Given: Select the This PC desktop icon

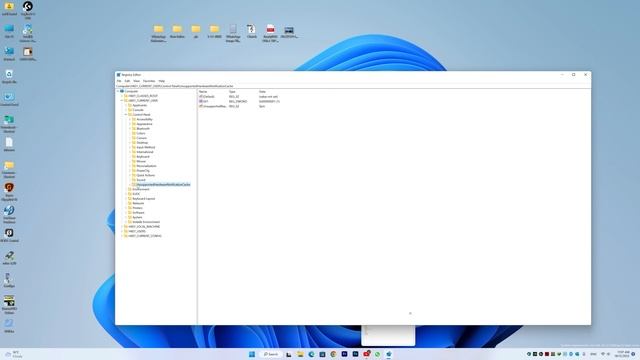Looking at the screenshot, I should click(x=9, y=31).
